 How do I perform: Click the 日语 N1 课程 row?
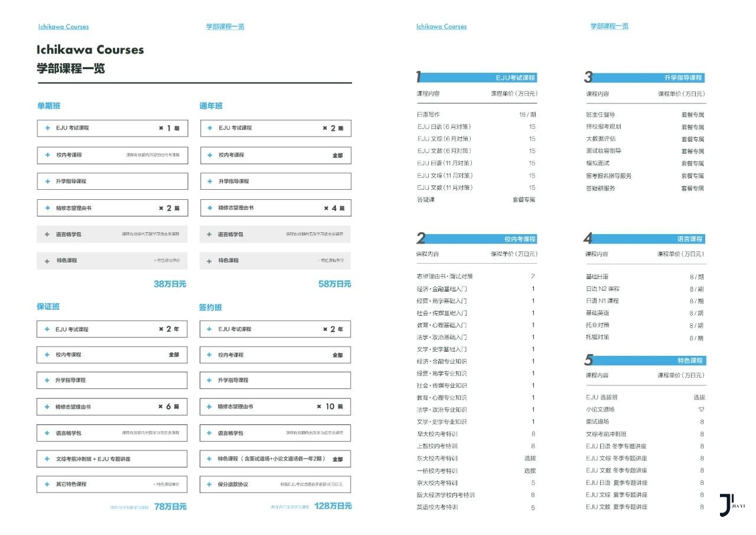(646, 301)
